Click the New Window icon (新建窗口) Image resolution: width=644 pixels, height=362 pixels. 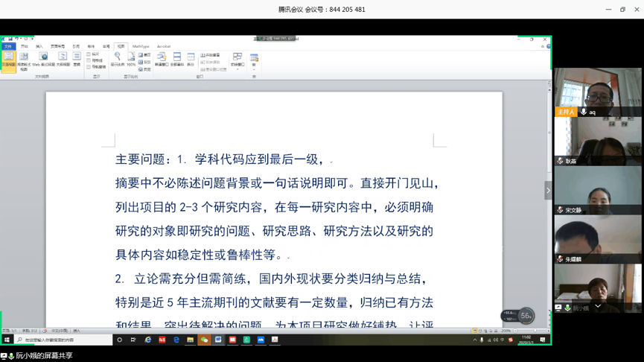161,60
